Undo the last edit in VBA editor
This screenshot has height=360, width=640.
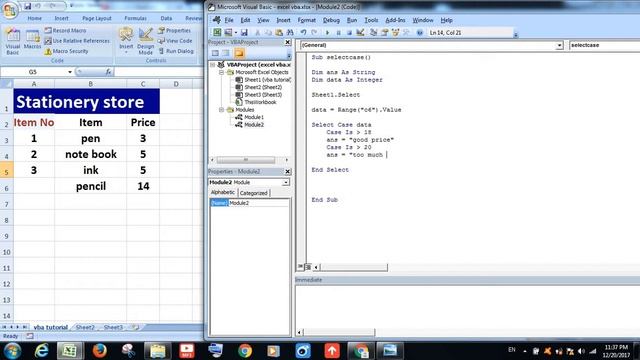[303, 32]
